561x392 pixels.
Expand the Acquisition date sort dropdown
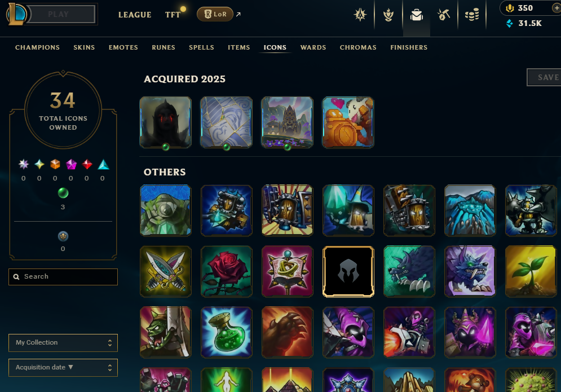[x=63, y=368]
